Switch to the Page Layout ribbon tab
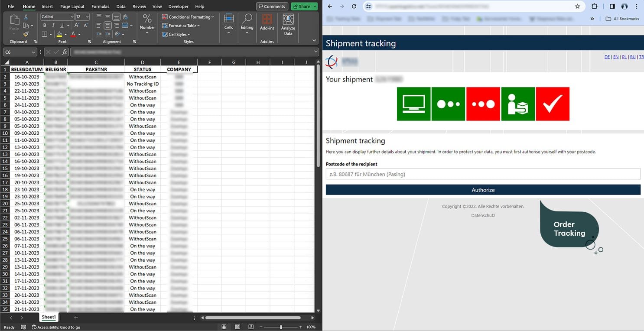The height and width of the screenshot is (331, 644). click(72, 6)
